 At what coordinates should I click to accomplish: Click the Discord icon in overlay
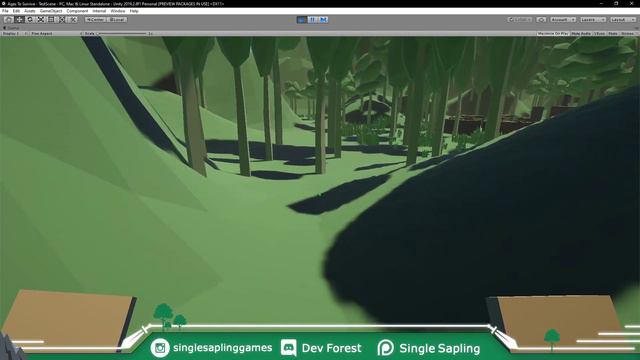point(289,348)
